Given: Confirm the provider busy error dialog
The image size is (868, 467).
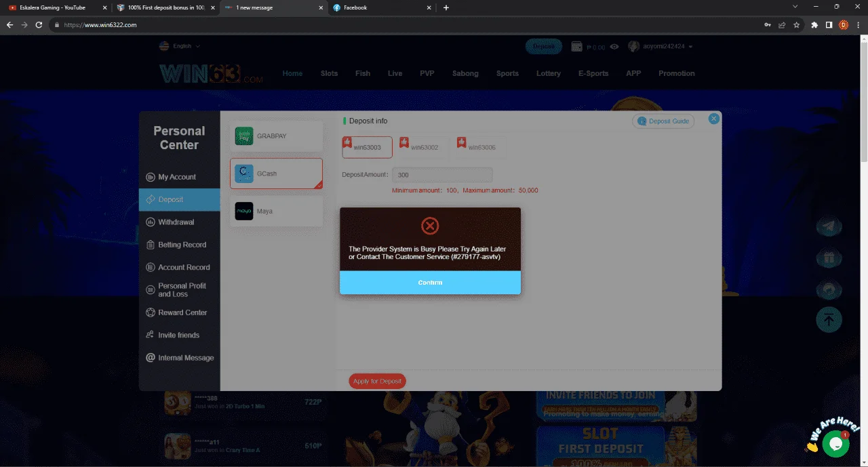Looking at the screenshot, I should click(430, 283).
